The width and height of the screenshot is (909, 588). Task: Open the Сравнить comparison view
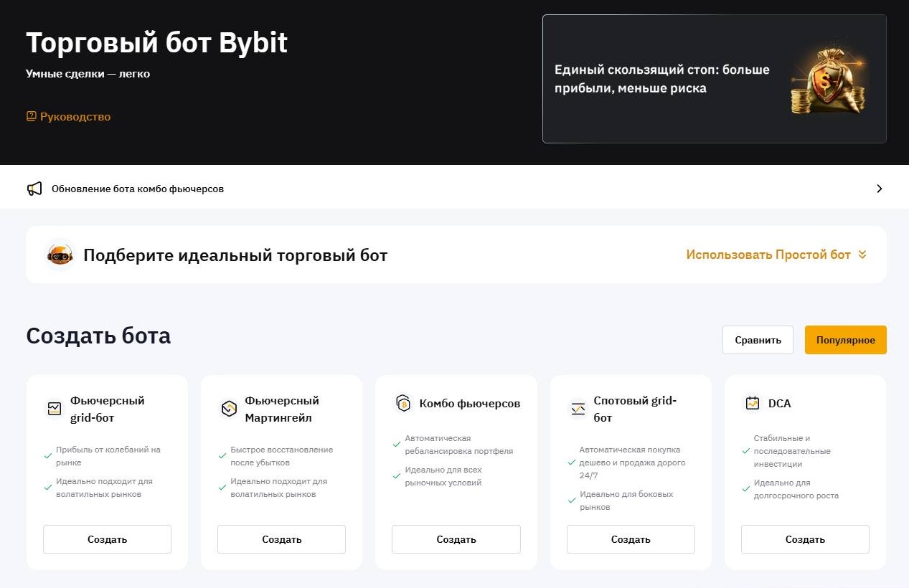point(758,340)
